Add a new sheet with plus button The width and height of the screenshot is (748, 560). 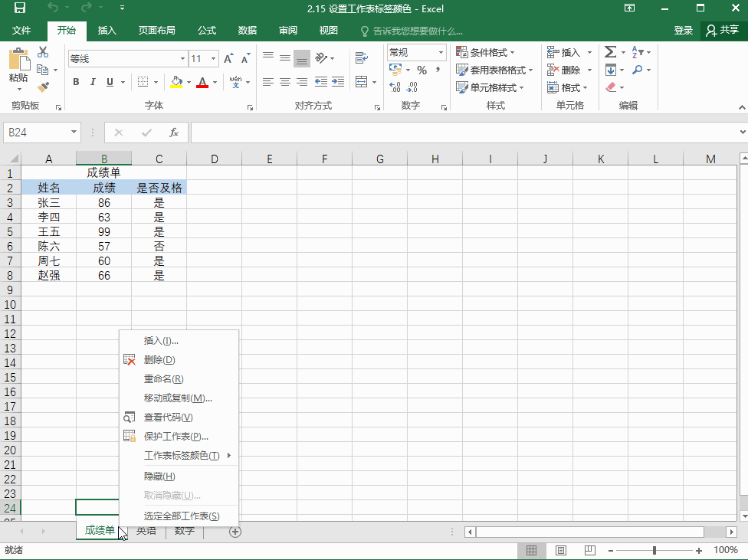pos(235,532)
